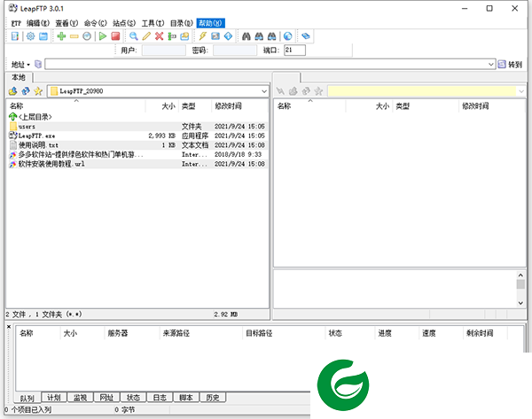The image size is (532, 419).
Task: Expand the address bar history dropdown
Action: [x=490, y=65]
